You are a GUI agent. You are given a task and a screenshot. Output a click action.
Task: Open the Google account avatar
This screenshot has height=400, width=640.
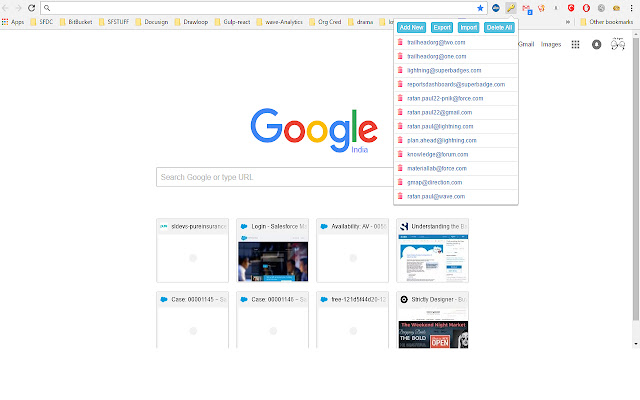(x=618, y=44)
